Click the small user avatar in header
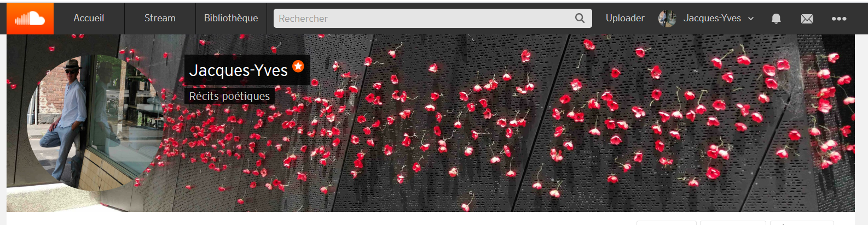The image size is (868, 225). [x=667, y=19]
